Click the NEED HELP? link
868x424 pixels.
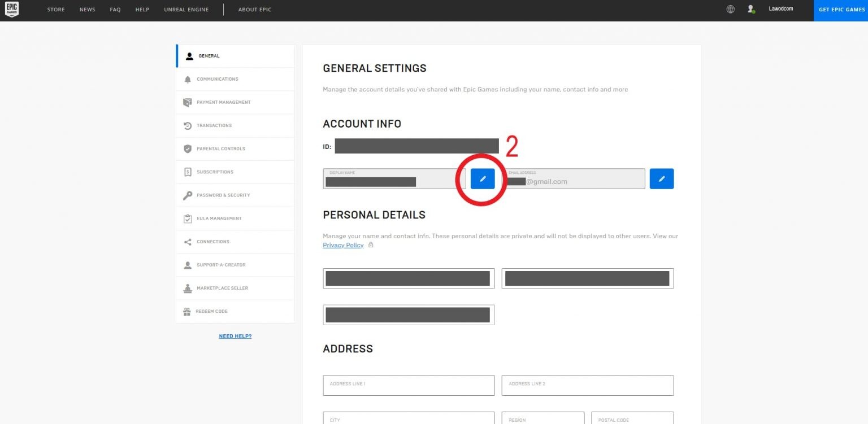(x=235, y=335)
